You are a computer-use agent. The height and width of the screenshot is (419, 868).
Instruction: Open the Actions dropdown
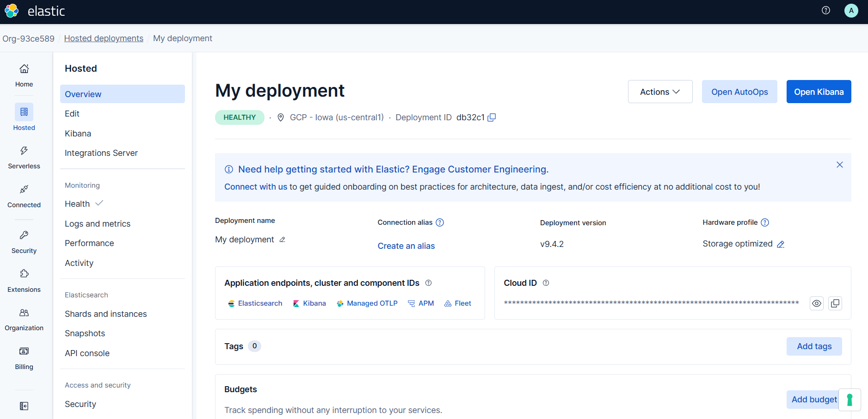click(x=660, y=92)
